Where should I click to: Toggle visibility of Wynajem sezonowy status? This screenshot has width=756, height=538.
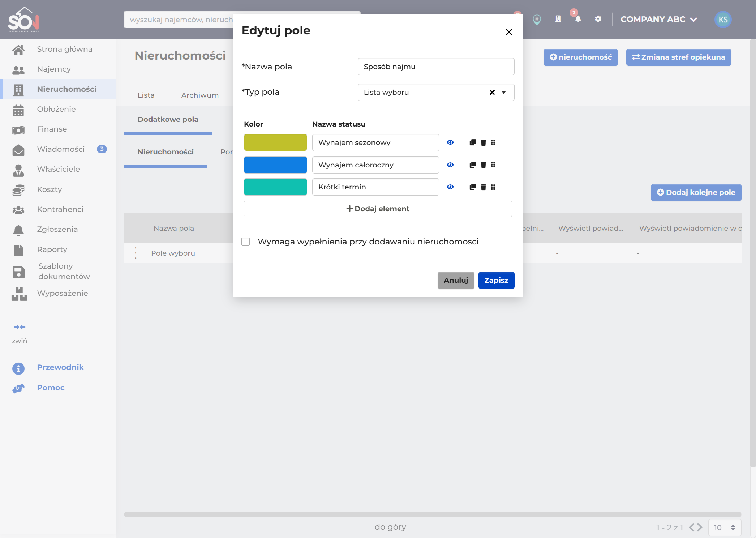[450, 142]
